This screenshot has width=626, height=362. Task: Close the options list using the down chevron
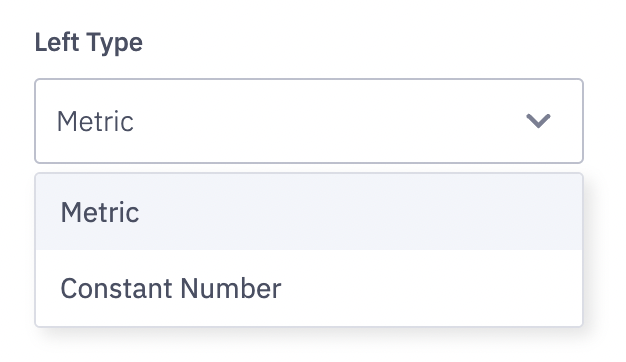(x=538, y=121)
